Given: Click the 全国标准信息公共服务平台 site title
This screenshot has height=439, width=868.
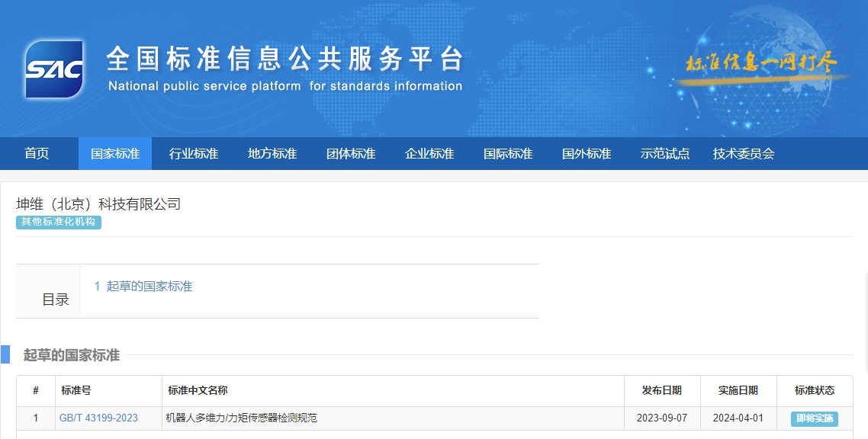Looking at the screenshot, I should coord(285,59).
